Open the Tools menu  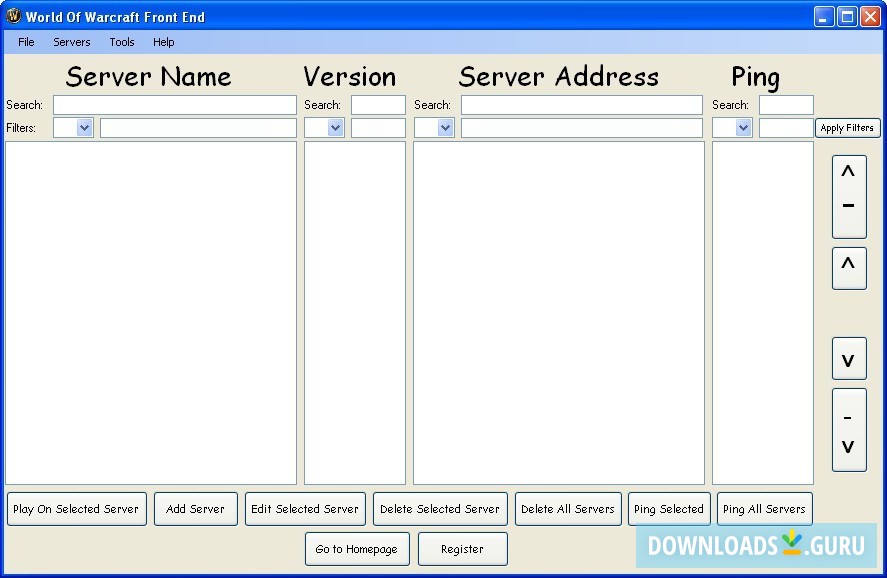pyautogui.click(x=122, y=42)
